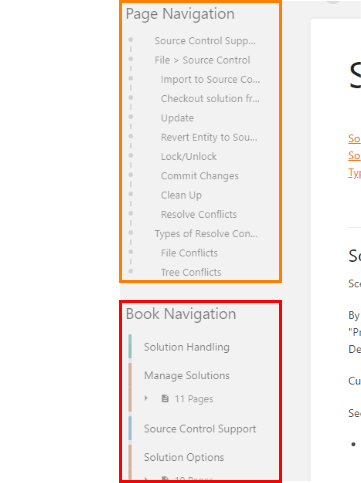Open Types of Resolve Con... section
Screen dimensions: 361x483
(206, 234)
